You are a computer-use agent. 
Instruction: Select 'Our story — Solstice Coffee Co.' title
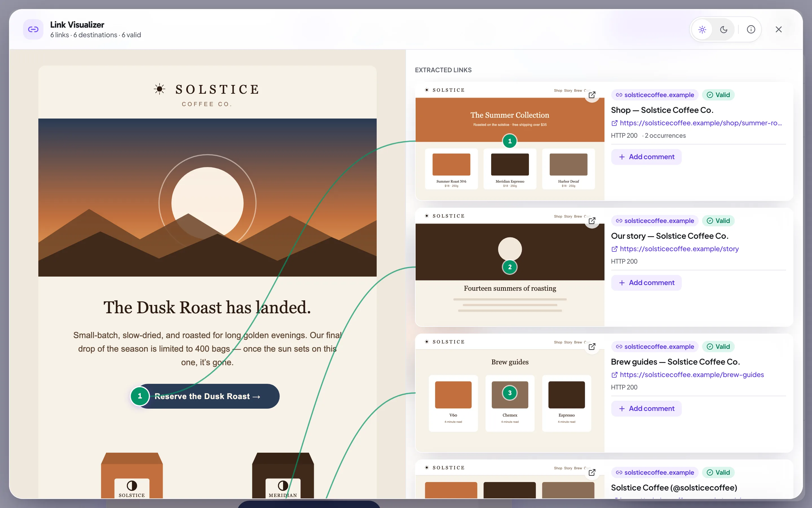pyautogui.click(x=669, y=236)
